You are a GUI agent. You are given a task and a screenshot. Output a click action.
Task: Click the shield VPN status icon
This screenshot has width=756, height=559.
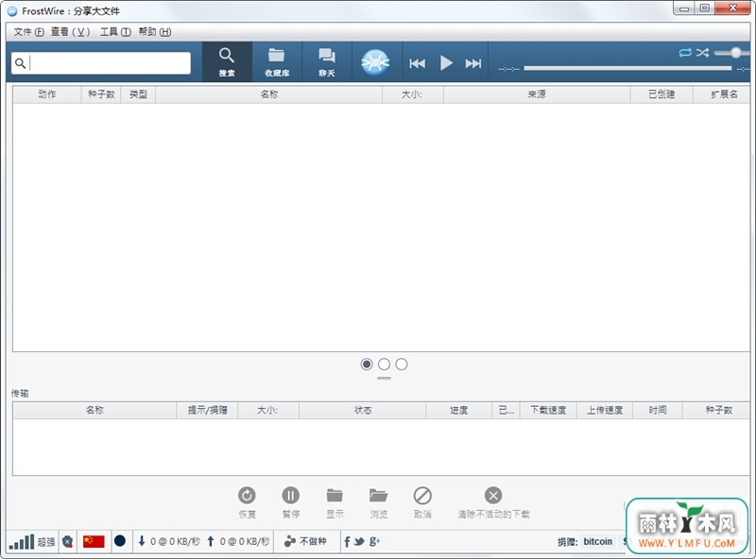coord(67,542)
